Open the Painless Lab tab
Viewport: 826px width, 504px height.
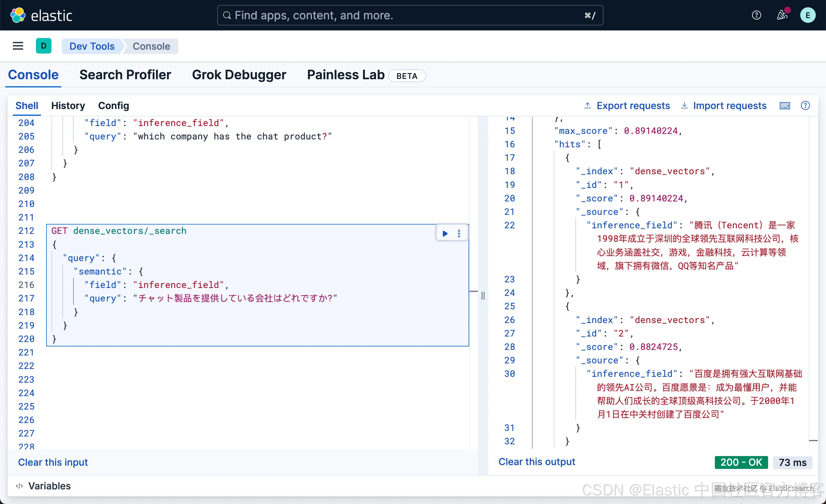(346, 75)
